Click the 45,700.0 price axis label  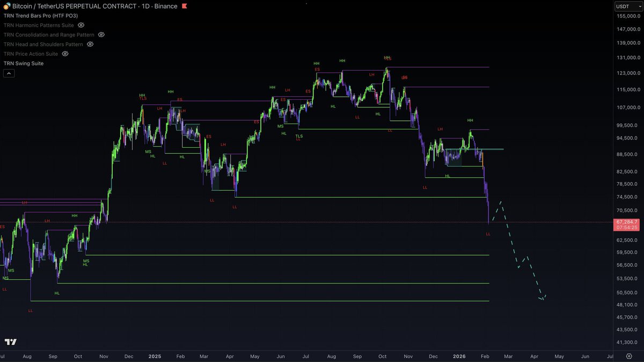(x=627, y=317)
